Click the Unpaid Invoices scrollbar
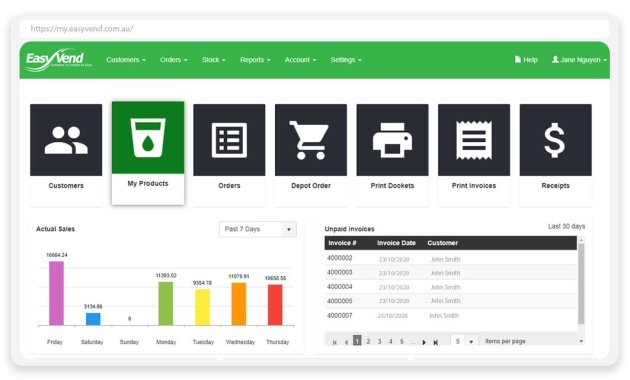 pos(581,284)
